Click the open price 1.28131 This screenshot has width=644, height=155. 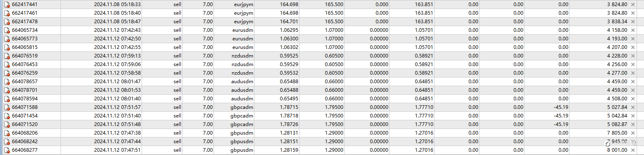click(289, 133)
